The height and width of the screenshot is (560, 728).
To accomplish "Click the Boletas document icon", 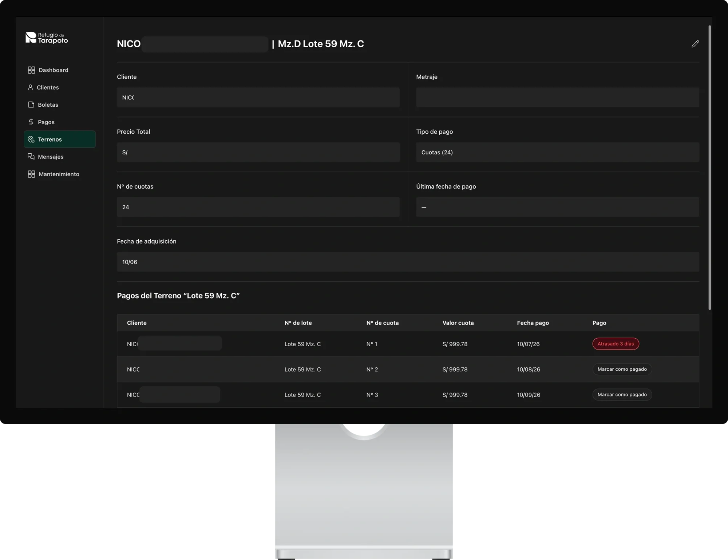I will pos(31,104).
